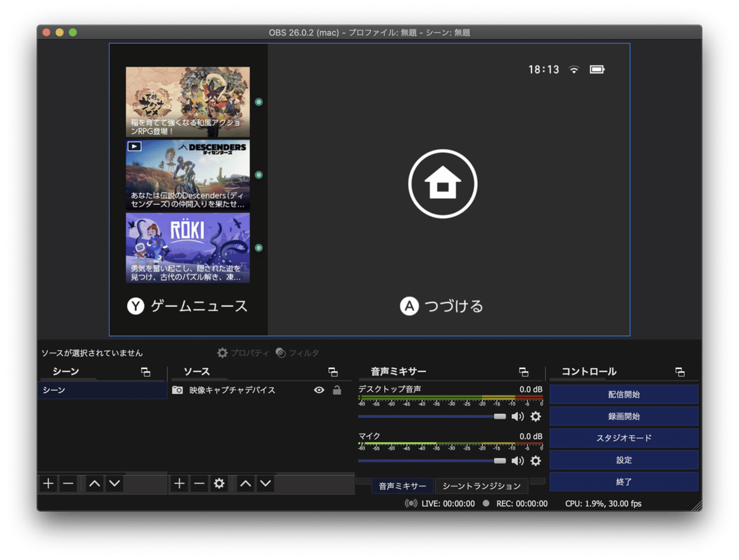739x560 pixels.
Task: Open マイク advanced settings gear
Action: pyautogui.click(x=535, y=461)
